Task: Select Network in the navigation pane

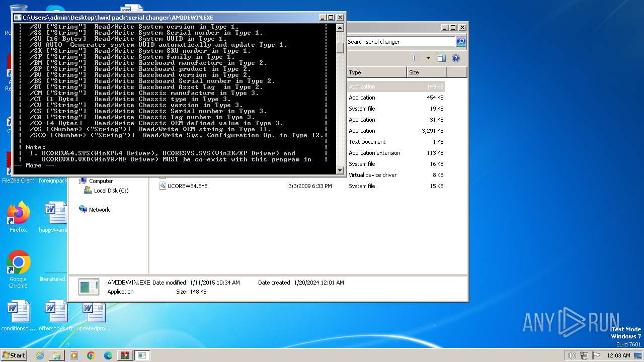Action: (99, 210)
